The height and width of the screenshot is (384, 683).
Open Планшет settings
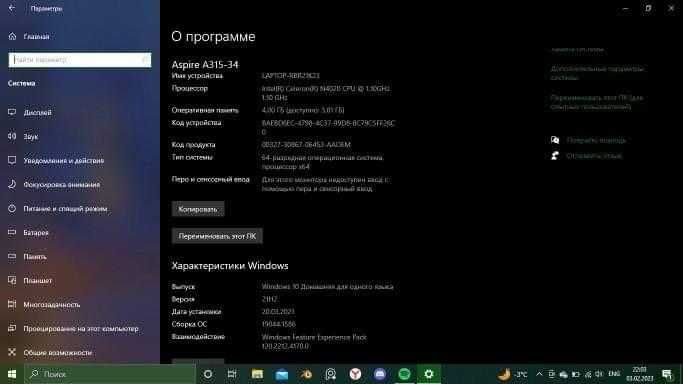pos(30,280)
